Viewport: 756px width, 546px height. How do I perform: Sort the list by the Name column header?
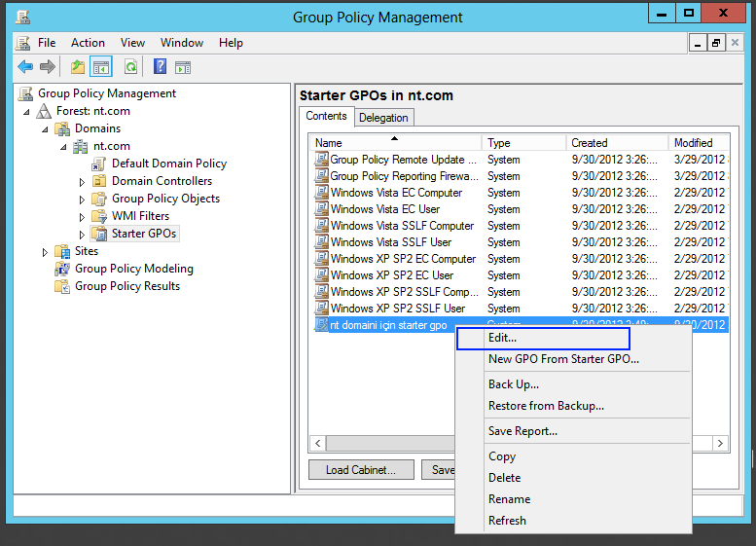click(395, 143)
